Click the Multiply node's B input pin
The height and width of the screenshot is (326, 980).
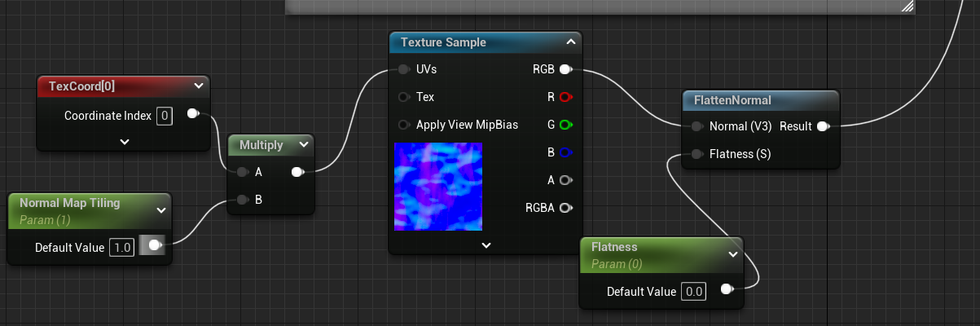(242, 200)
